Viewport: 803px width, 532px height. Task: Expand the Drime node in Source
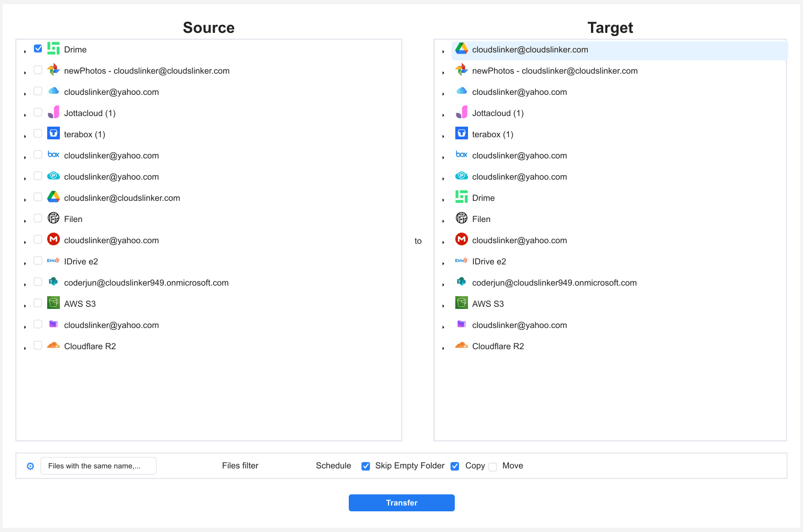tap(25, 51)
